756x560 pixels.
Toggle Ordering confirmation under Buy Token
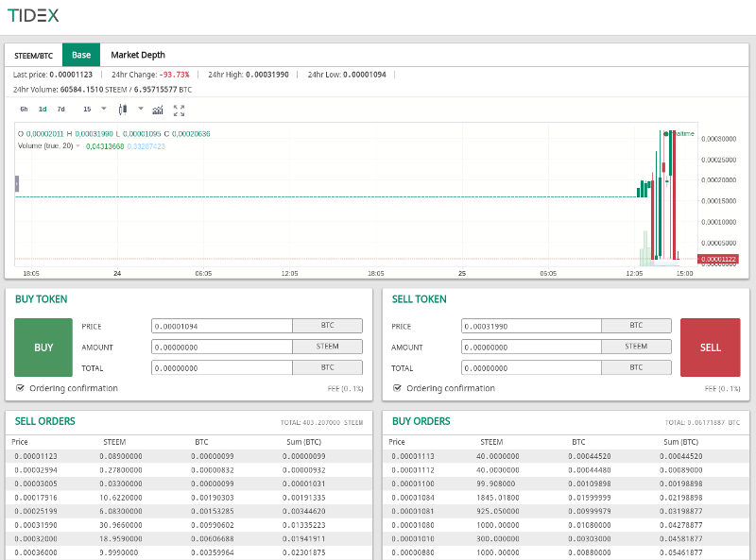(x=20, y=388)
